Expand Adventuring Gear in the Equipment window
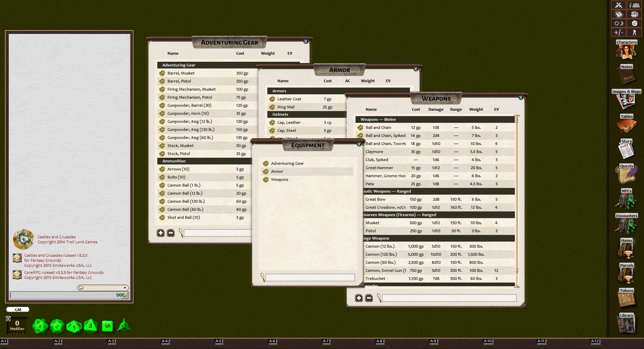644x349 pixels. coord(287,163)
